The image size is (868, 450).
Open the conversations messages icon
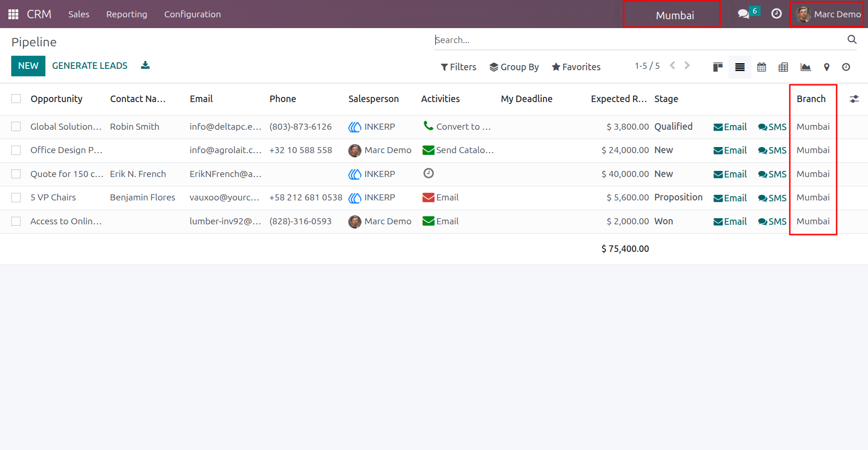(x=743, y=14)
